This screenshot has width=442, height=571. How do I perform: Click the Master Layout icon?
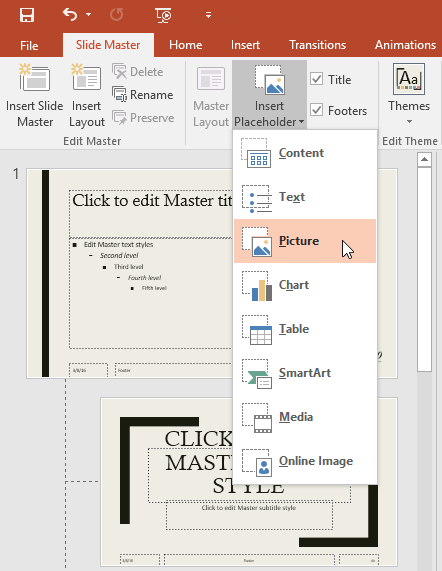coord(211,78)
